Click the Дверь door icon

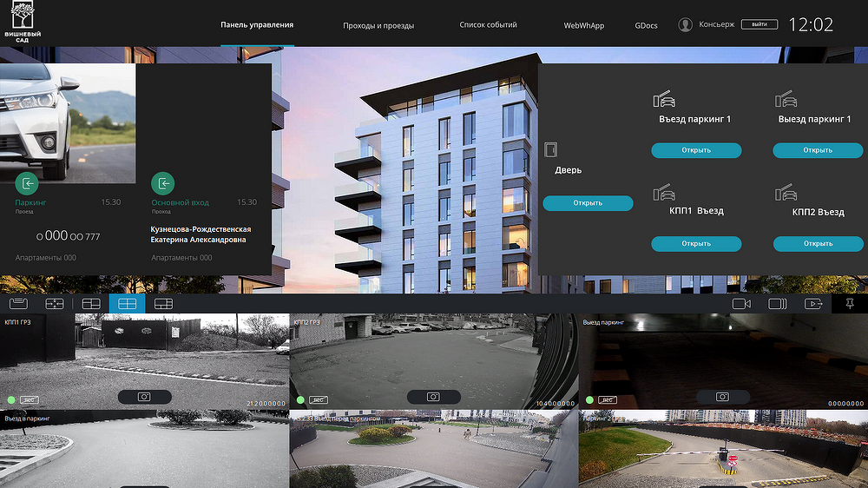click(550, 149)
